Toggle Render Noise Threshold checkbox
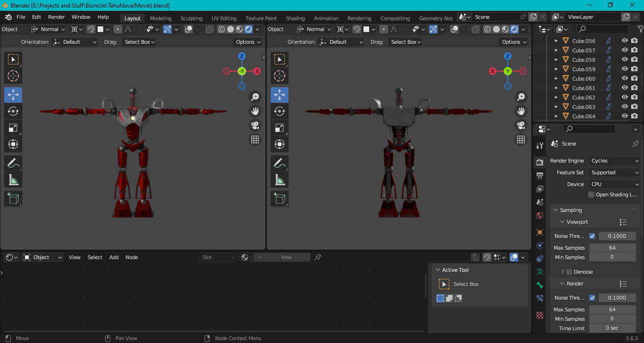Image resolution: width=644 pixels, height=343 pixels. (592, 298)
